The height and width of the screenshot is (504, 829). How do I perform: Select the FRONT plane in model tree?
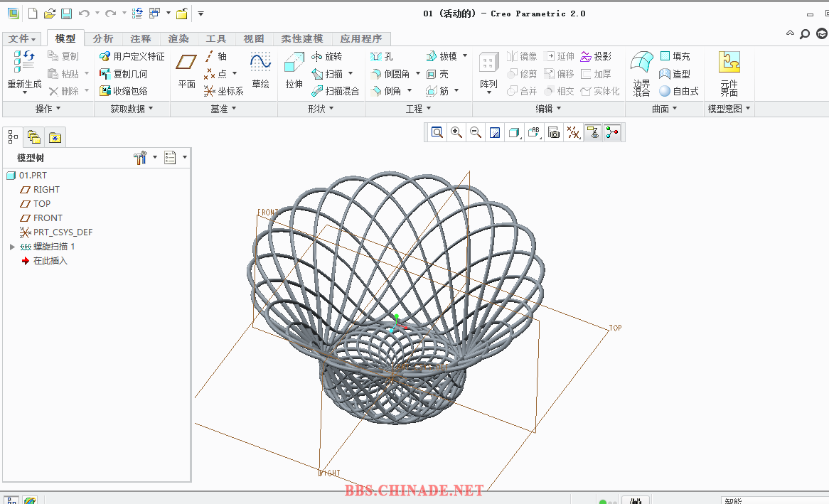[48, 218]
